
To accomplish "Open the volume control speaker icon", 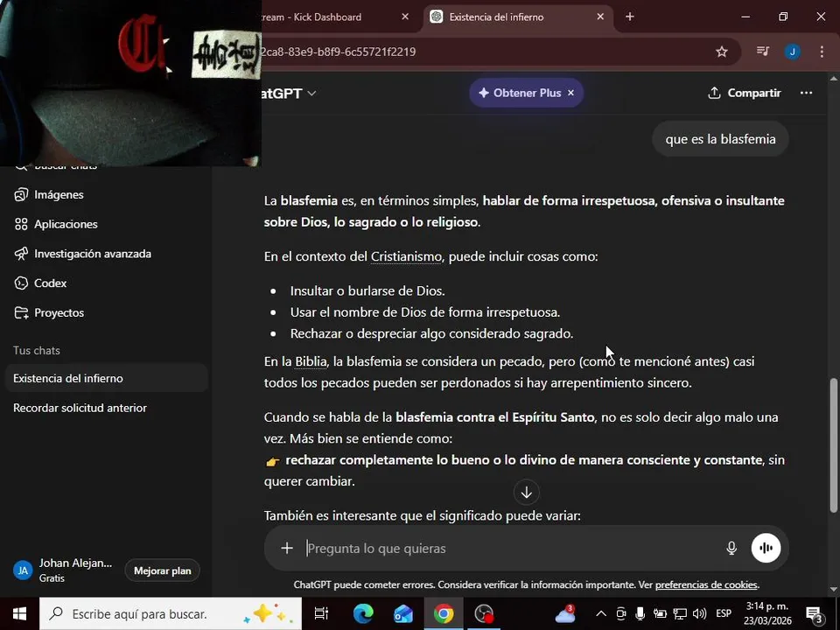I will click(x=699, y=614).
